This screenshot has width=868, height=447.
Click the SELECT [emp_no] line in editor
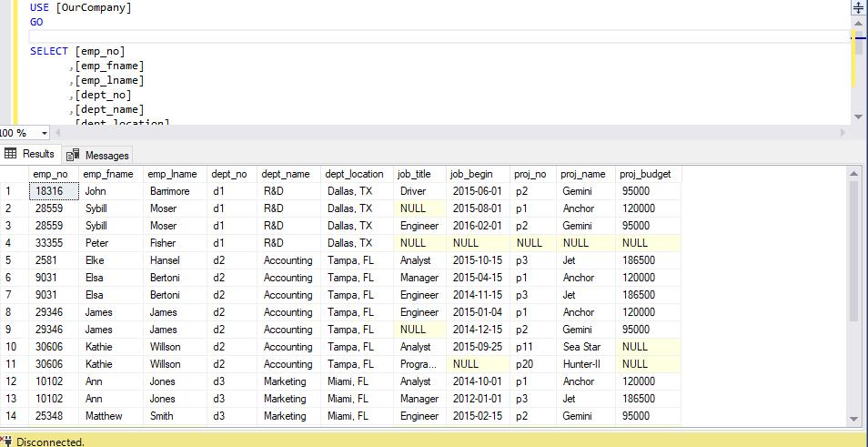[77, 52]
